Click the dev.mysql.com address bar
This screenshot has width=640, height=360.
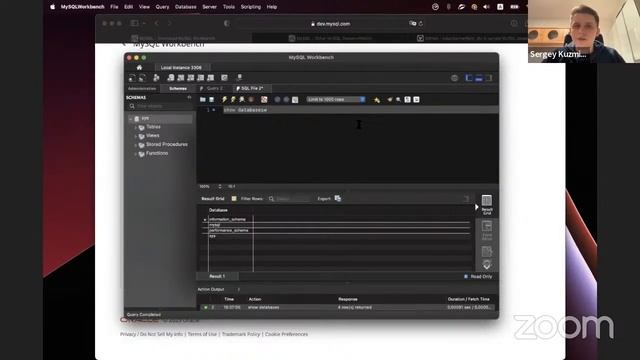point(331,24)
